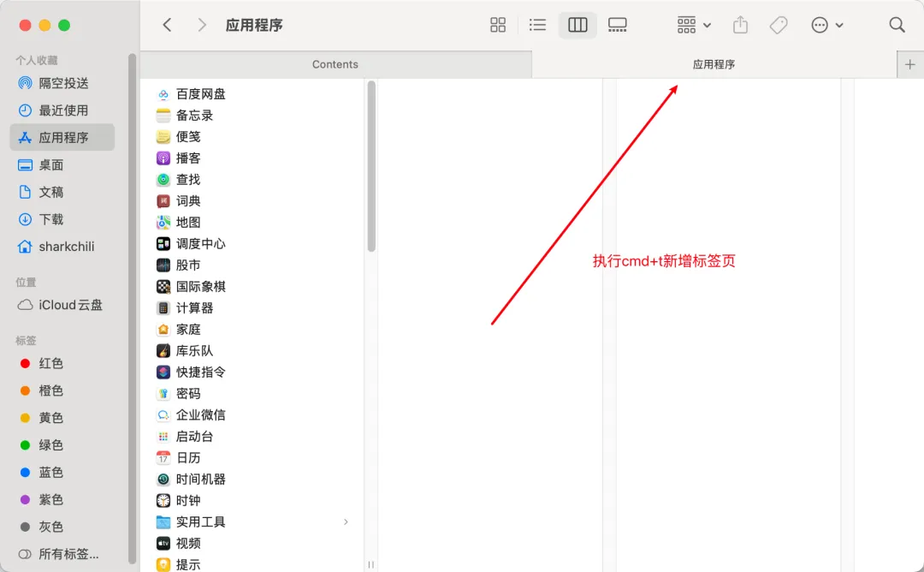Viewport: 924px width, 572px height.
Task: Select the 日历 app icon
Action: pyautogui.click(x=163, y=457)
